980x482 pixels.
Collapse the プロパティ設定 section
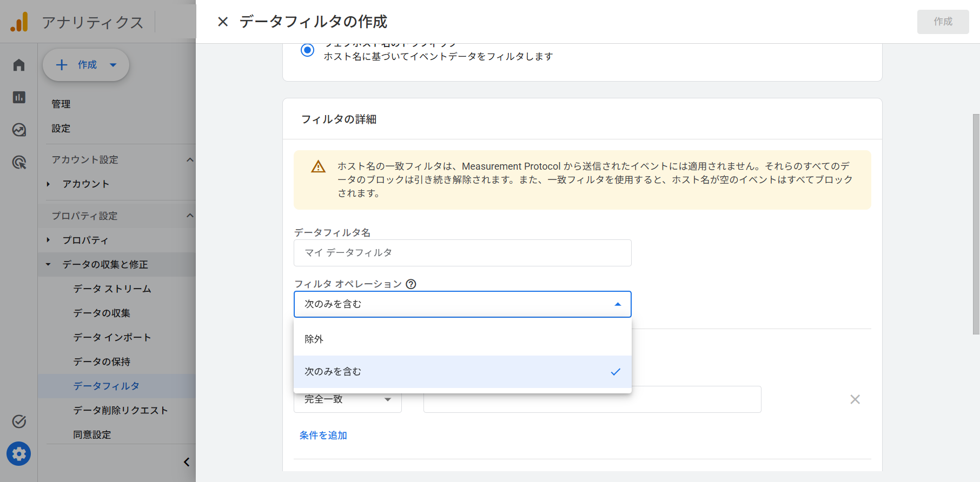pos(190,216)
